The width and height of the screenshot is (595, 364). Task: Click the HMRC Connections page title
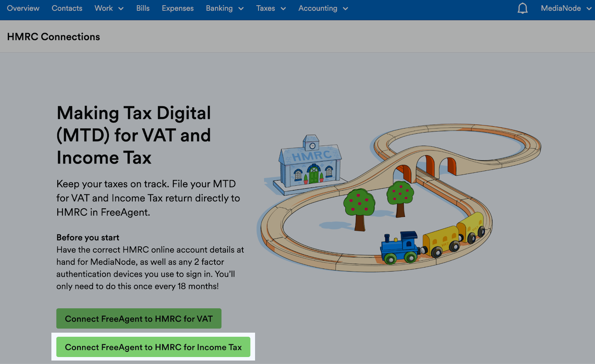[54, 37]
